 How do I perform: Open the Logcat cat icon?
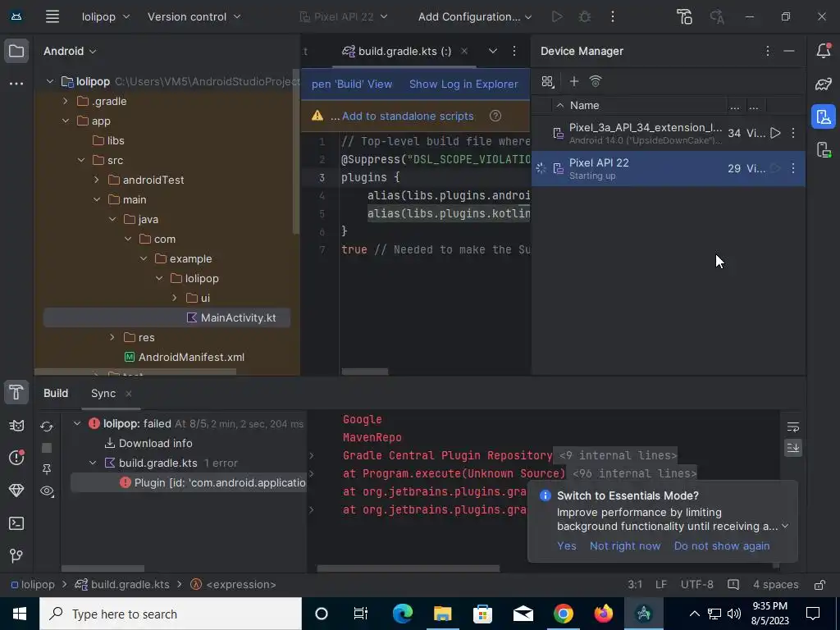pyautogui.click(x=16, y=426)
